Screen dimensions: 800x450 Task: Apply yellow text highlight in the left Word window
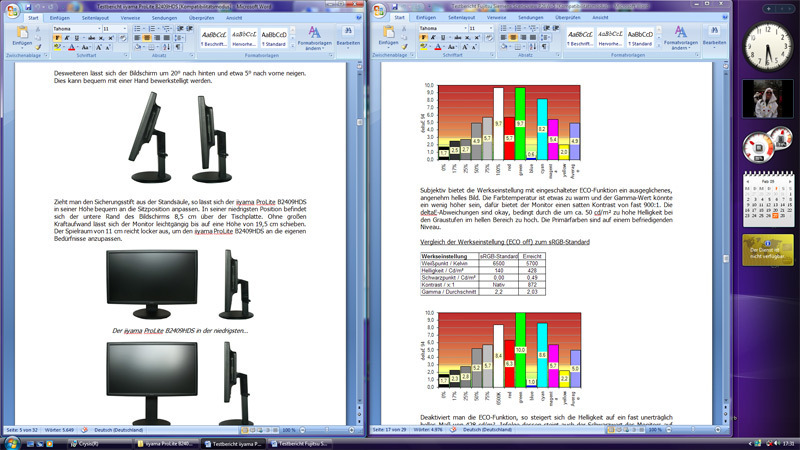57,47
